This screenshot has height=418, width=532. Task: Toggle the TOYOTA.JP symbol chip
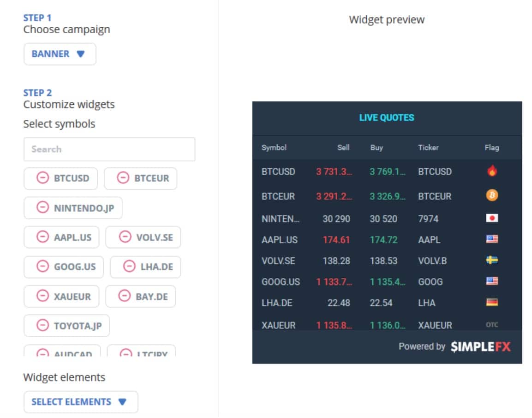tap(66, 326)
